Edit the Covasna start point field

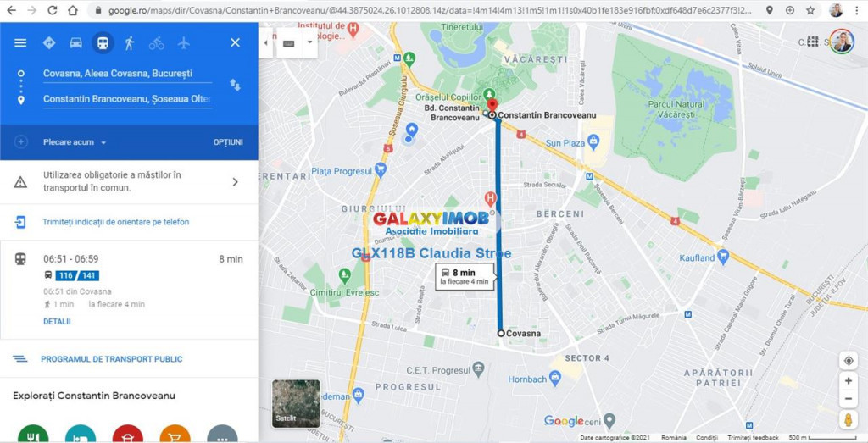127,74
